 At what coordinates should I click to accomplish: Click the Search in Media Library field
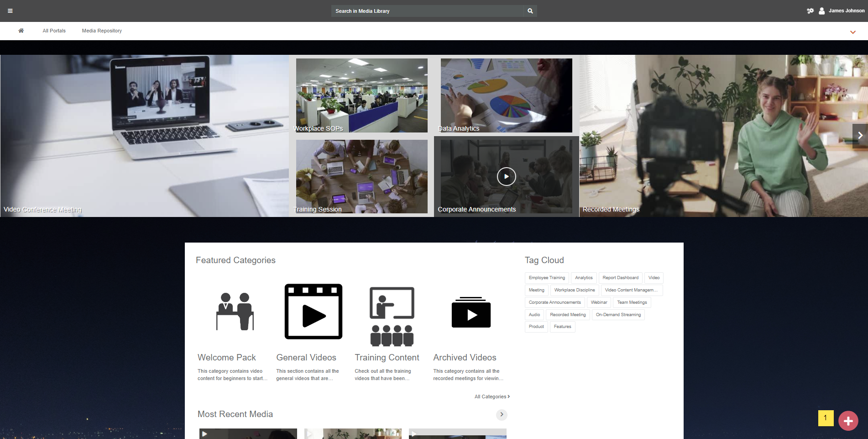(427, 11)
